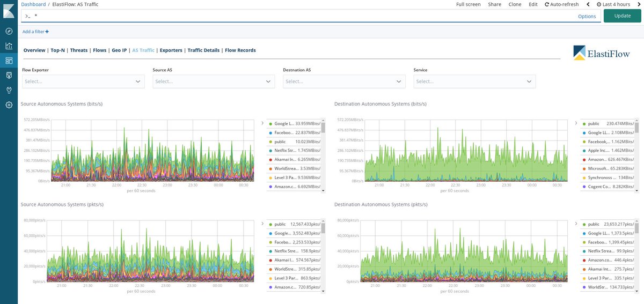The width and height of the screenshot is (644, 304).
Task: Click Facebook color dot in Source bits/s legend
Action: point(270,133)
